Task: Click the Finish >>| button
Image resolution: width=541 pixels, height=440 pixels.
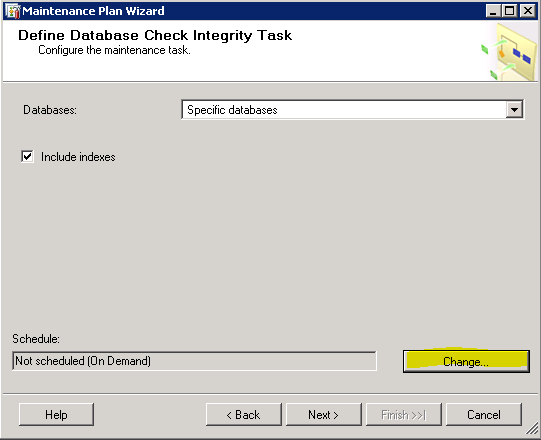Action: (x=404, y=414)
